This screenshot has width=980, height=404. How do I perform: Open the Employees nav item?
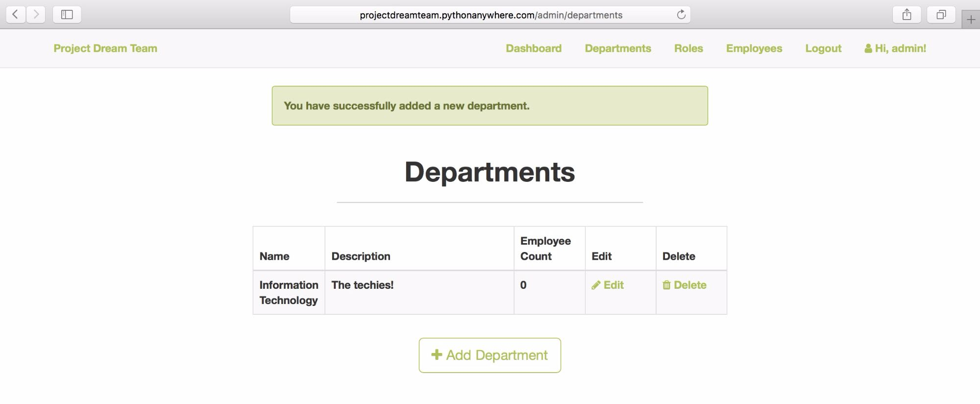754,48
